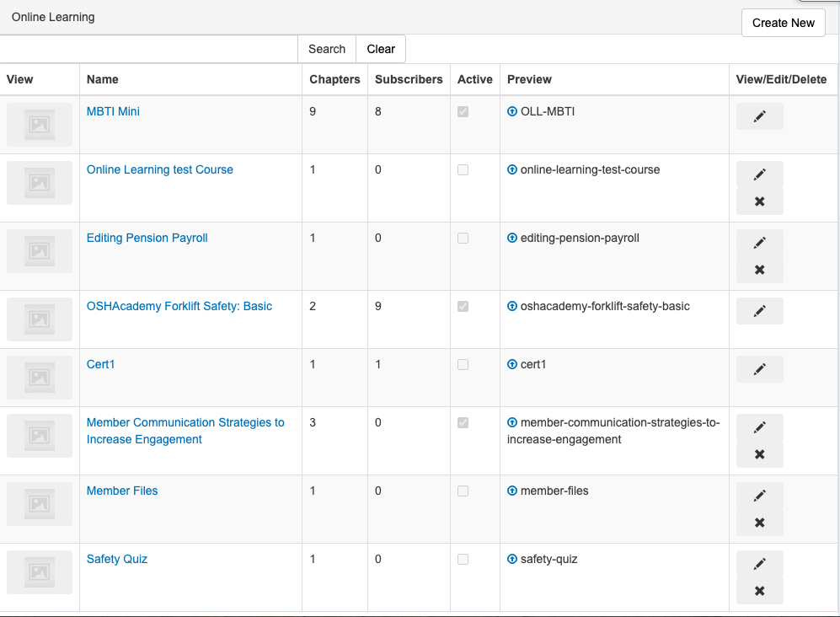This screenshot has width=840, height=617.
Task: Select the Safety Quiz course link
Action: click(116, 558)
